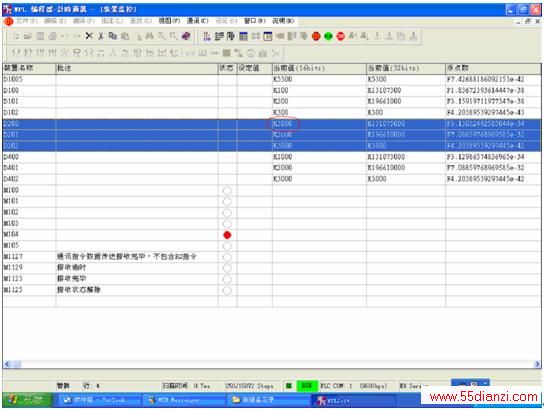Click the blue device table toolbar icon

(x=244, y=36)
